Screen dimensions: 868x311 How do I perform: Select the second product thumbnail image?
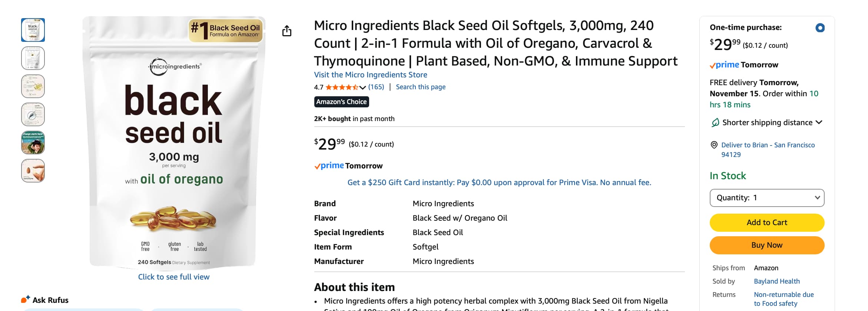[x=33, y=58]
